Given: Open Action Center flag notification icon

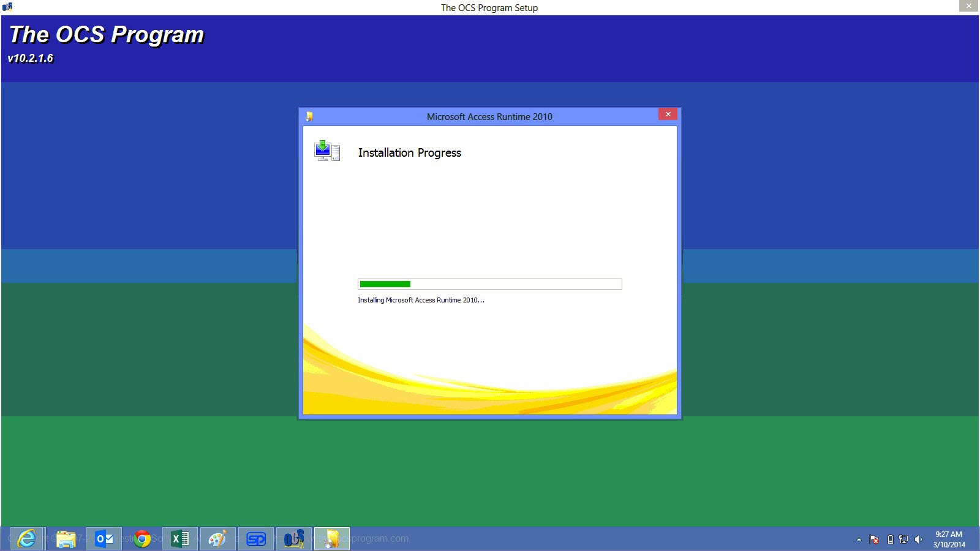Looking at the screenshot, I should [x=874, y=539].
